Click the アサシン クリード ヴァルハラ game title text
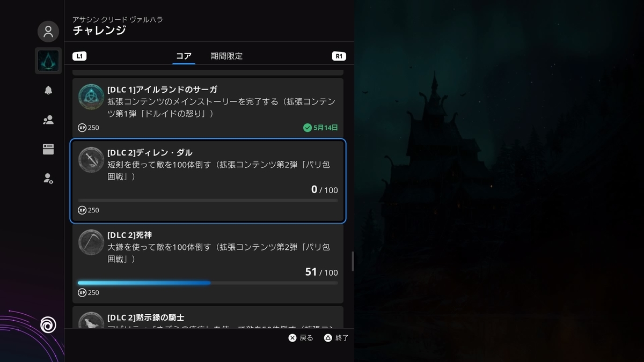 pyautogui.click(x=118, y=19)
